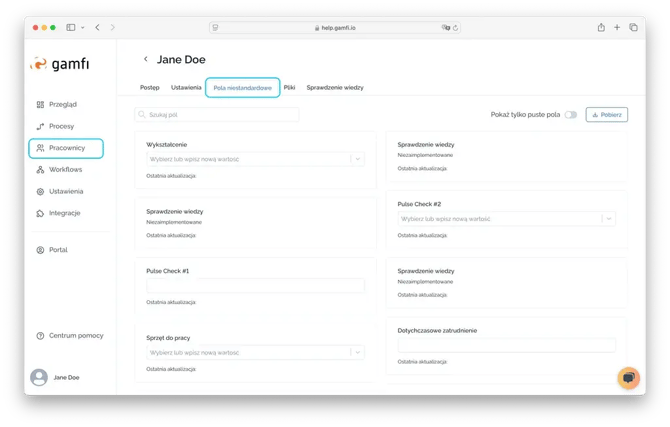Toggle Pokaż tylko puste pola switch
Image resolution: width=670 pixels, height=427 pixels.
570,115
